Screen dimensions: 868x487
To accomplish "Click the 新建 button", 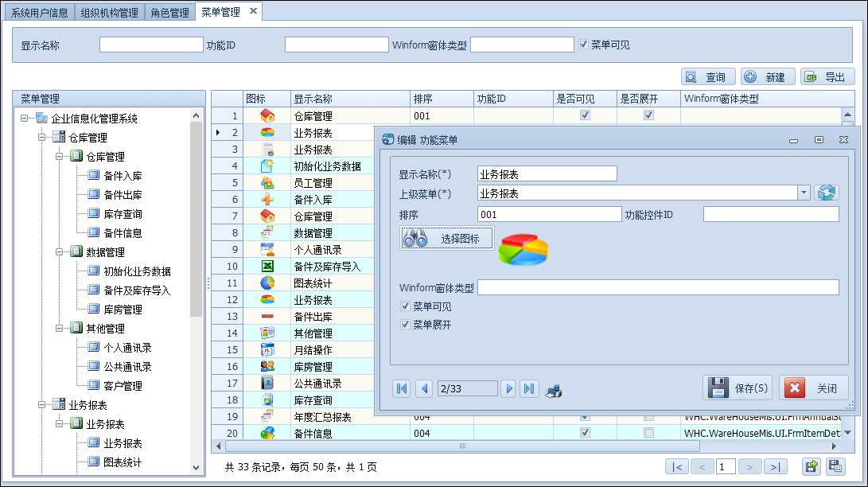I will tap(768, 77).
